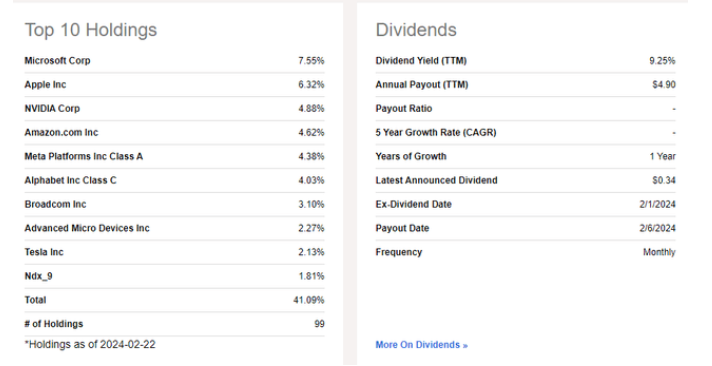The image size is (712, 366).
Task: Select the Annual Payout (TTM) row
Action: [x=525, y=85]
